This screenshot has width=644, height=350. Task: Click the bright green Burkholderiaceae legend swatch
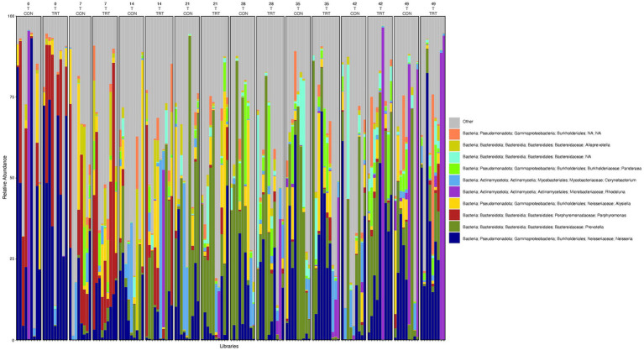pyautogui.click(x=454, y=169)
